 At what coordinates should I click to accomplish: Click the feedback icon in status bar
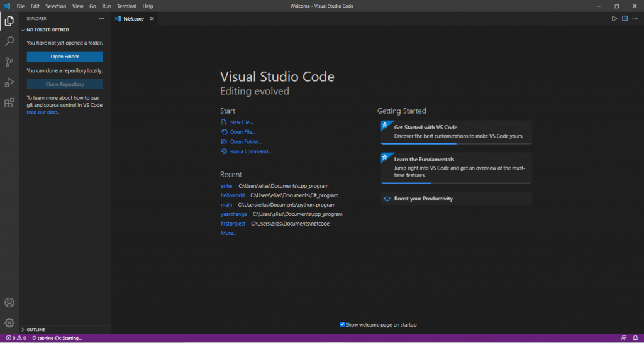624,338
